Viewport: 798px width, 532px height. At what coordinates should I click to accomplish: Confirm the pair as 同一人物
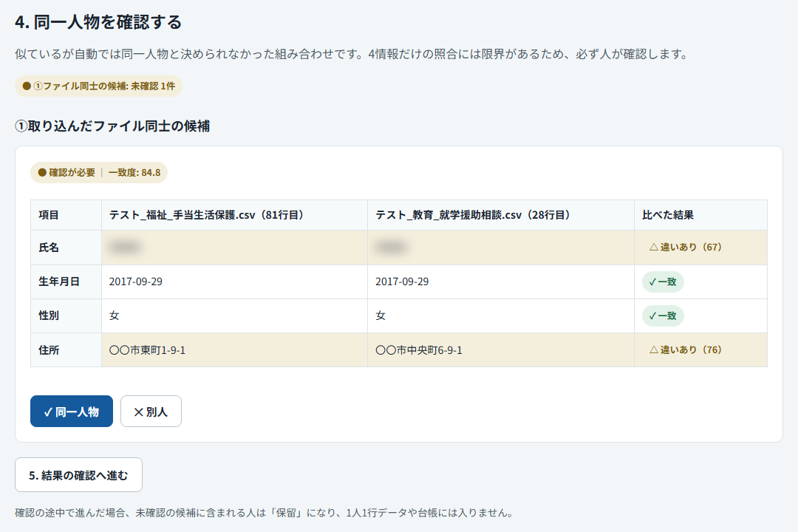tap(71, 412)
